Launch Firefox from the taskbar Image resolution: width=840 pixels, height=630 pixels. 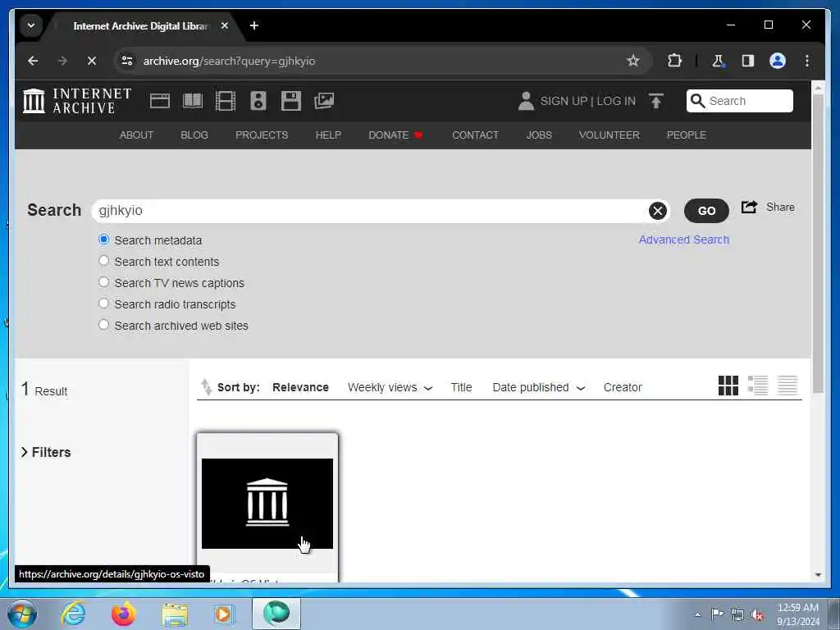pyautogui.click(x=123, y=614)
